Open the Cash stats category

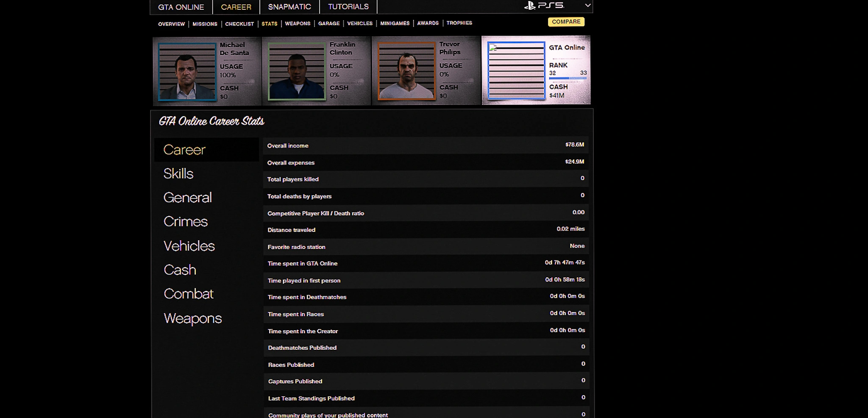click(x=180, y=270)
